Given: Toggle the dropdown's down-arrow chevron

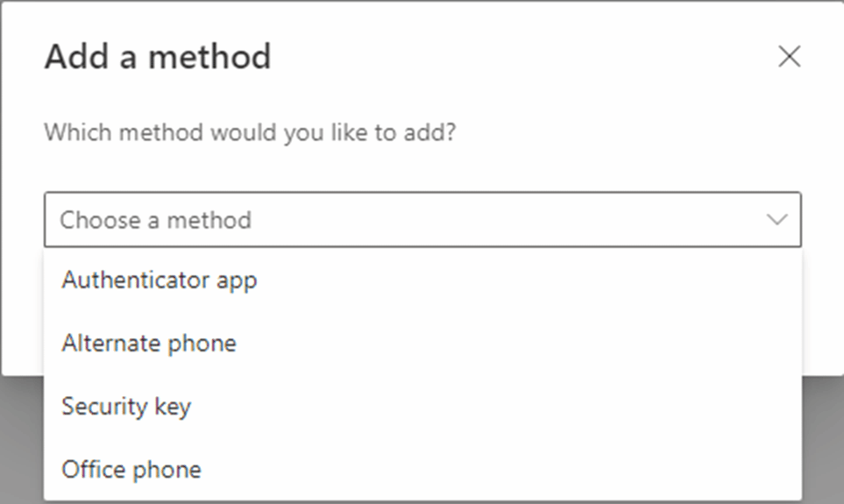Looking at the screenshot, I should (777, 219).
